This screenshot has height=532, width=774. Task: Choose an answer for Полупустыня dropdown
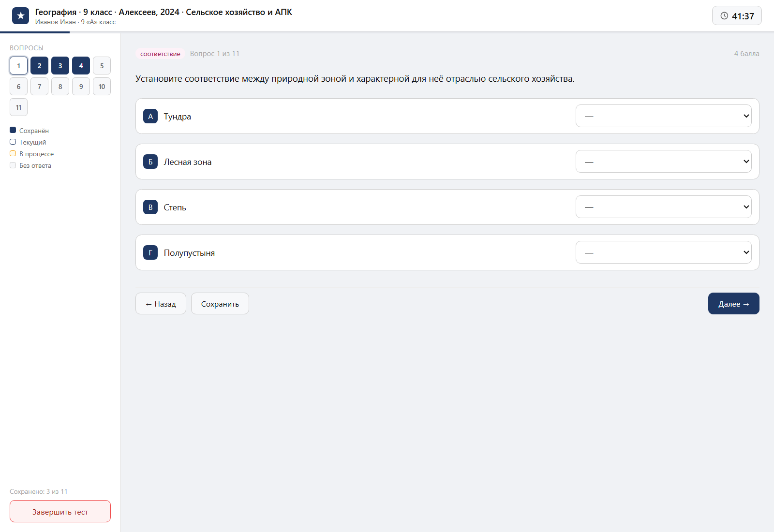663,252
